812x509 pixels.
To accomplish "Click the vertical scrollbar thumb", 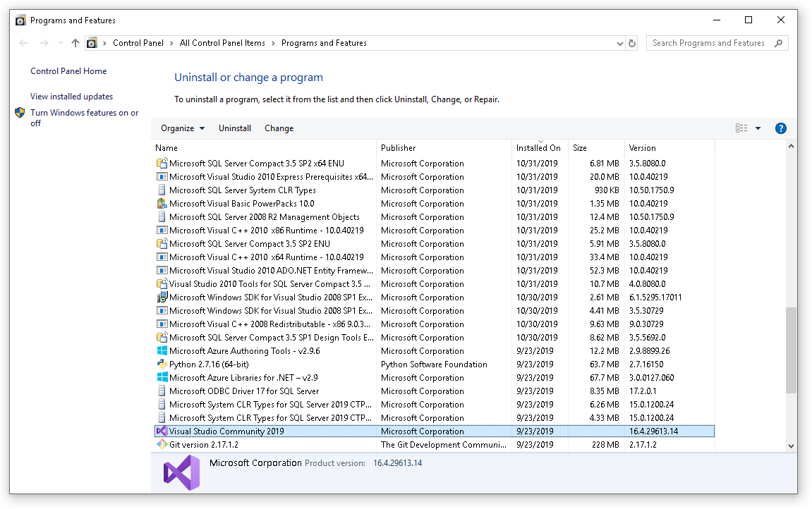I will (791, 350).
